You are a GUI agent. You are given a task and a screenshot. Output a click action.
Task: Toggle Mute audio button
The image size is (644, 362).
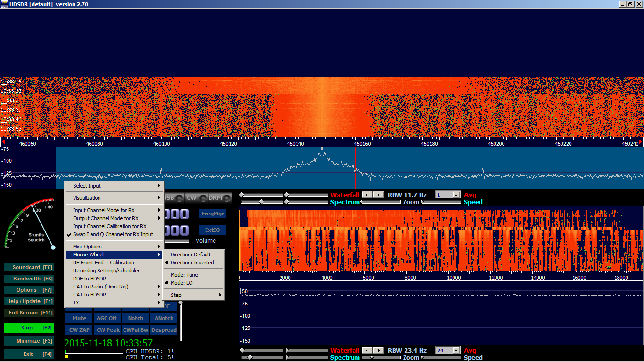[79, 318]
